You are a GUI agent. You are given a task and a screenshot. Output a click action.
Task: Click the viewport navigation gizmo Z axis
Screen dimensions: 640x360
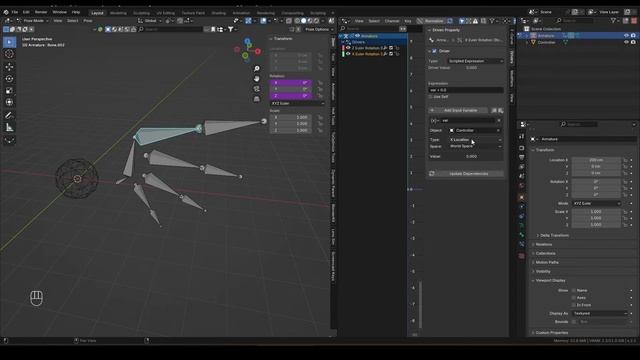coord(247,42)
